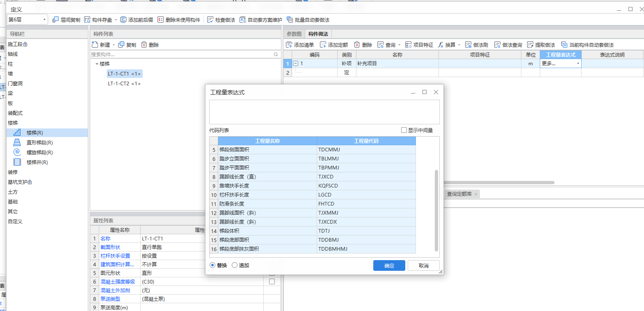Open 混凝土外加剂 property link
Screen dimensions: 644x311
tap(115, 290)
